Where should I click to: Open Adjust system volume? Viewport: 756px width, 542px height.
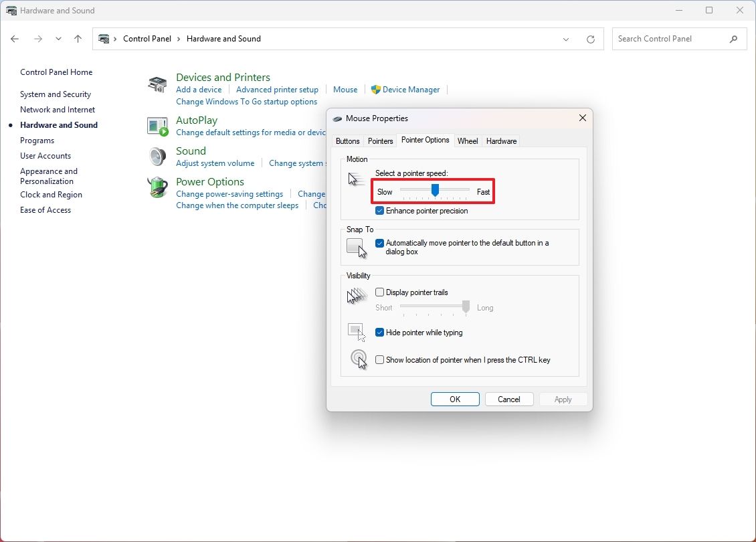coord(215,163)
